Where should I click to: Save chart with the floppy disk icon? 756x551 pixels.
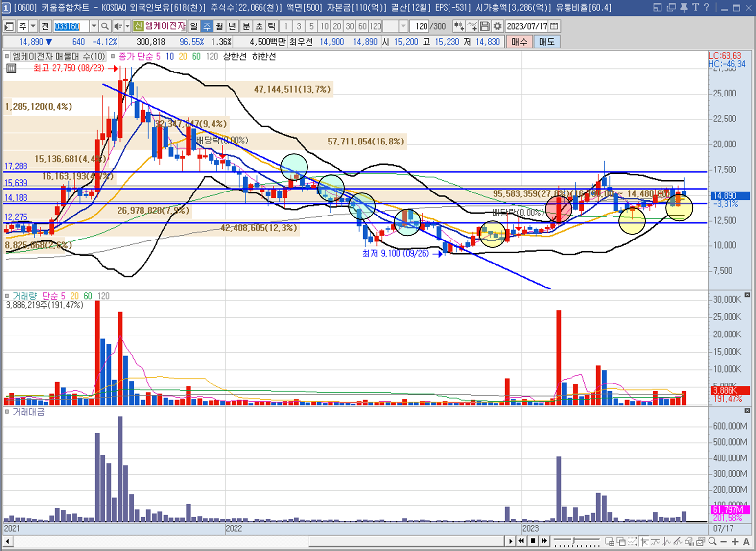pyautogui.click(x=485, y=26)
